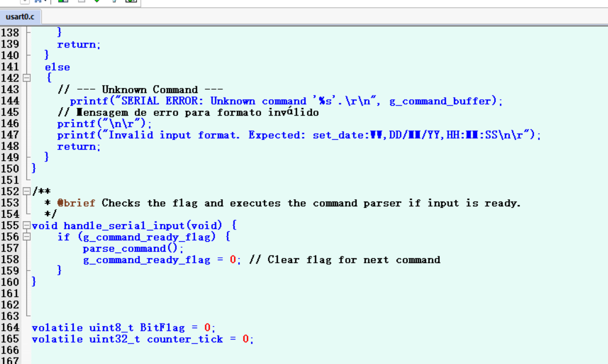Collapse the else block fold at line 142

click(x=27, y=78)
